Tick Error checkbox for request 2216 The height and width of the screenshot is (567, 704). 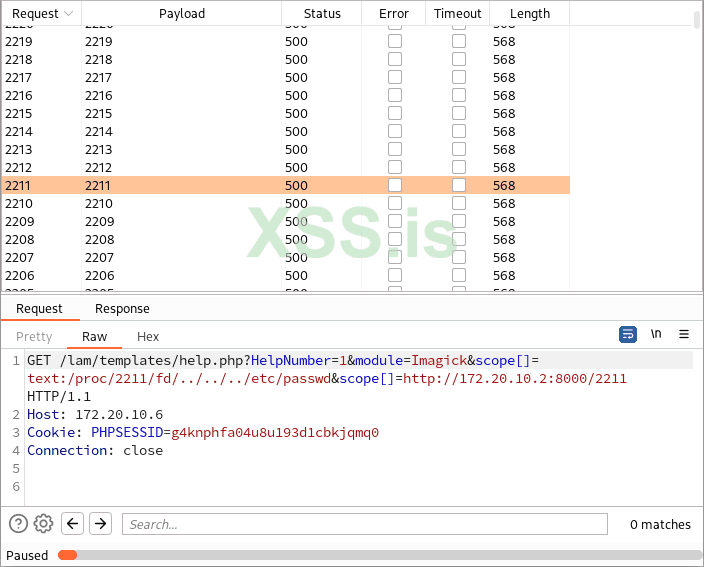[x=395, y=95]
